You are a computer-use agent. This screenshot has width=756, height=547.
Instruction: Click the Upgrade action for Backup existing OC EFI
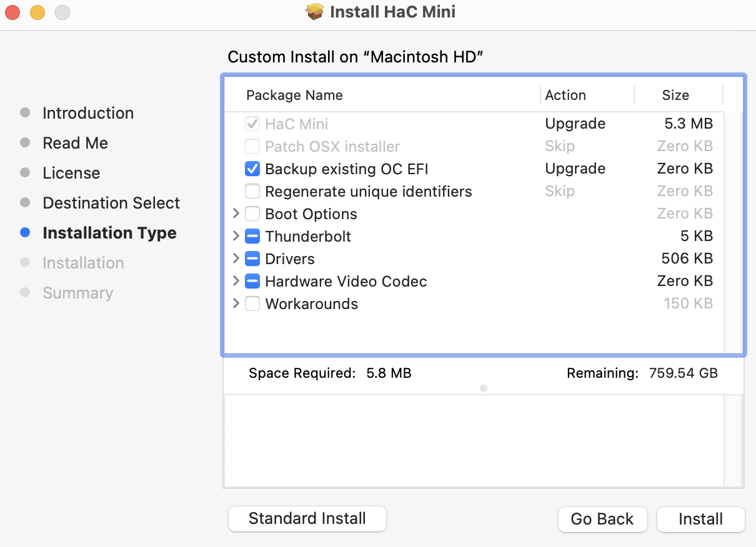[x=575, y=169]
